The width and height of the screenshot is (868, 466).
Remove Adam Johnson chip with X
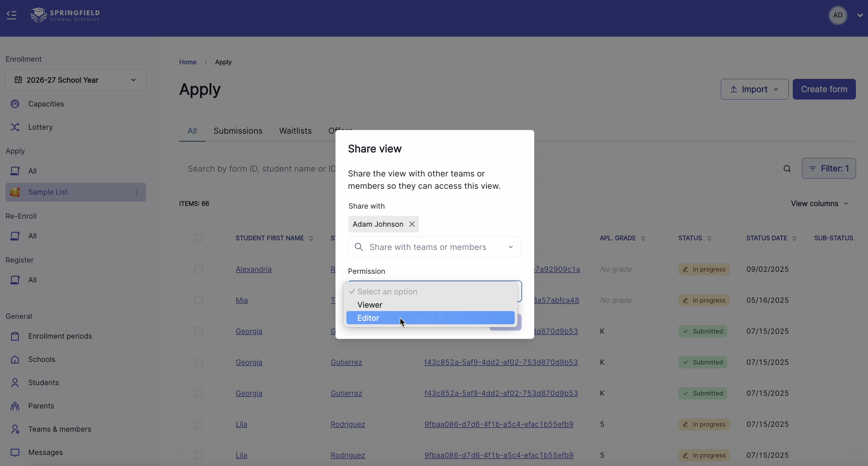click(412, 224)
